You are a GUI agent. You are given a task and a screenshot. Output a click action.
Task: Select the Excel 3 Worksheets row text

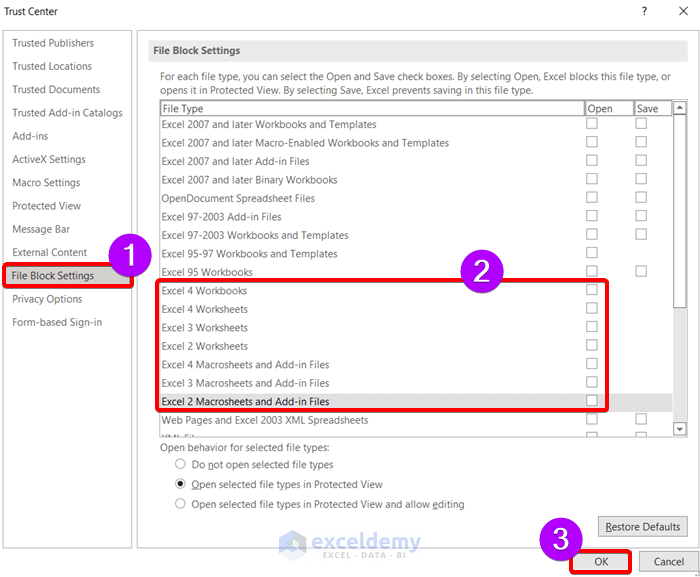pos(204,328)
